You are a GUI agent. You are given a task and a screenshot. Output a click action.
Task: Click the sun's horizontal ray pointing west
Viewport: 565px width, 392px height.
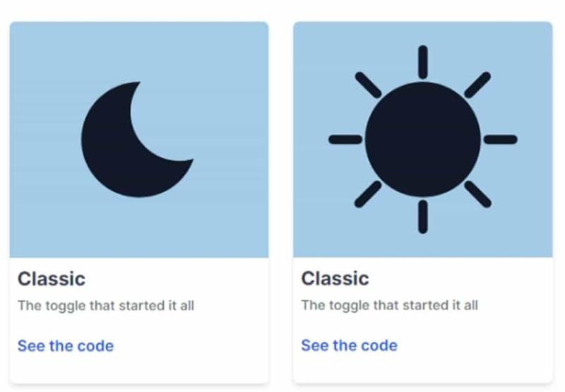[x=345, y=139]
